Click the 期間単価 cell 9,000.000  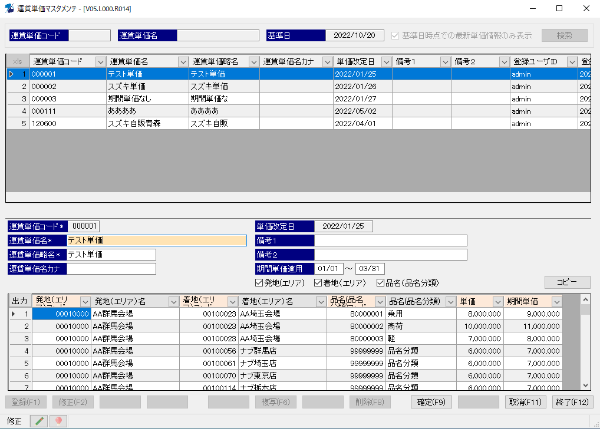point(533,314)
